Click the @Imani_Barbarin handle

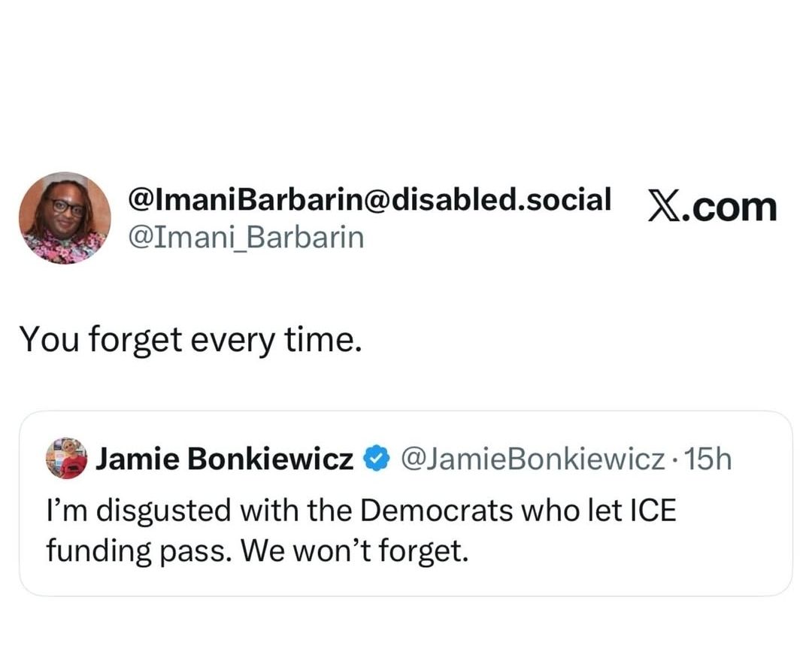247,238
